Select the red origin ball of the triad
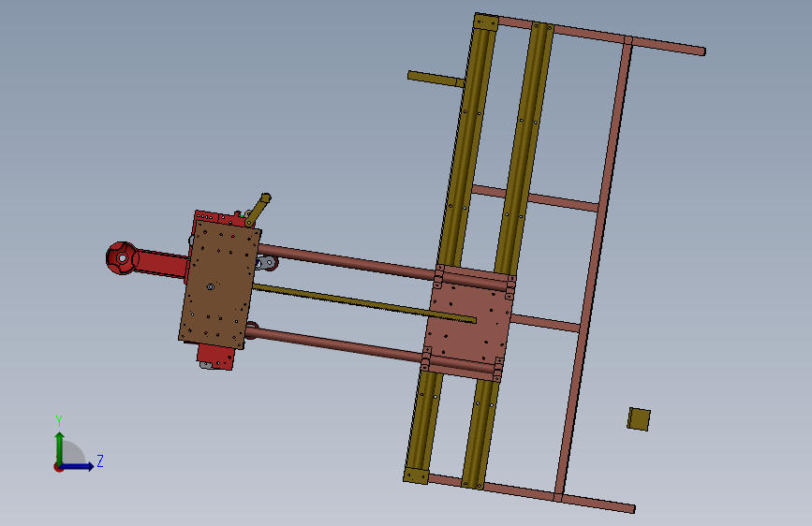This screenshot has width=812, height=526. pos(58,467)
